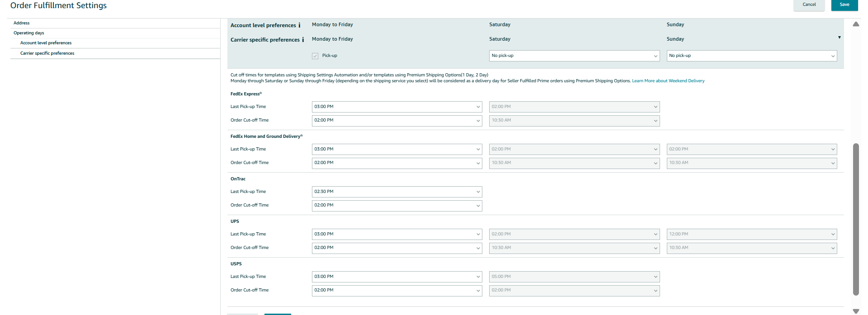The image size is (868, 315).
Task: Open FedEx Home and Ground Sunday Order Cut-off dropdown
Action: click(752, 163)
